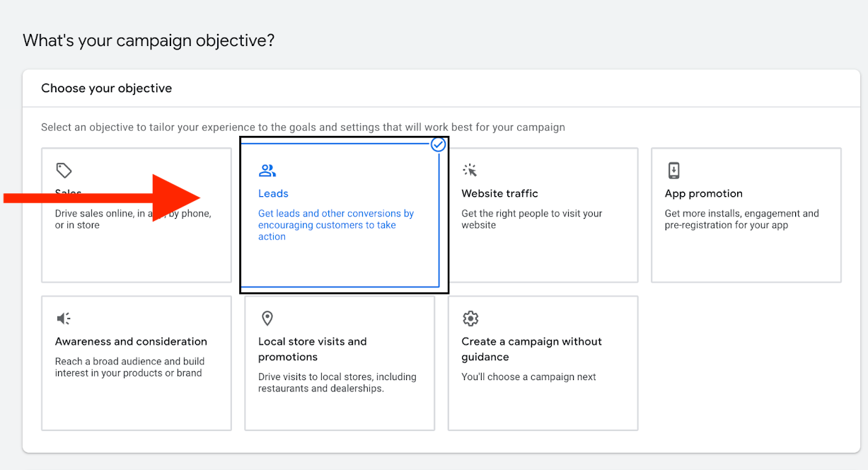Select the "Awareness and consideration" title
This screenshot has height=470, width=868.
click(x=131, y=341)
